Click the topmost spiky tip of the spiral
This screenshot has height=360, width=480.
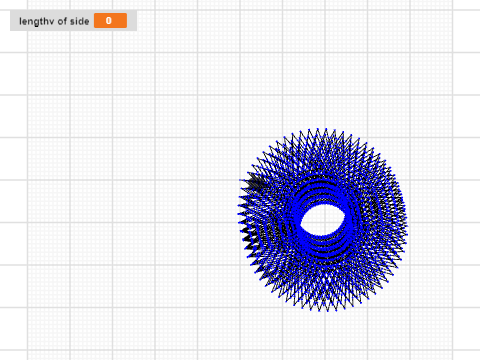pyautogui.click(x=317, y=129)
